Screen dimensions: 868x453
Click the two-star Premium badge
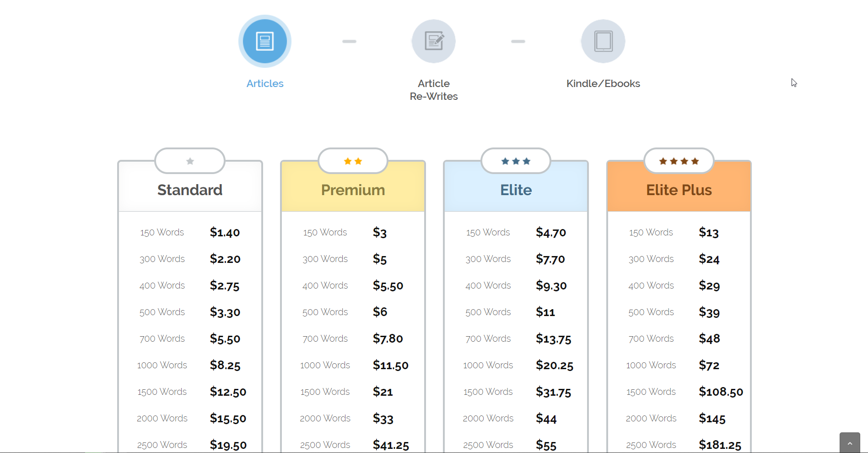353,161
